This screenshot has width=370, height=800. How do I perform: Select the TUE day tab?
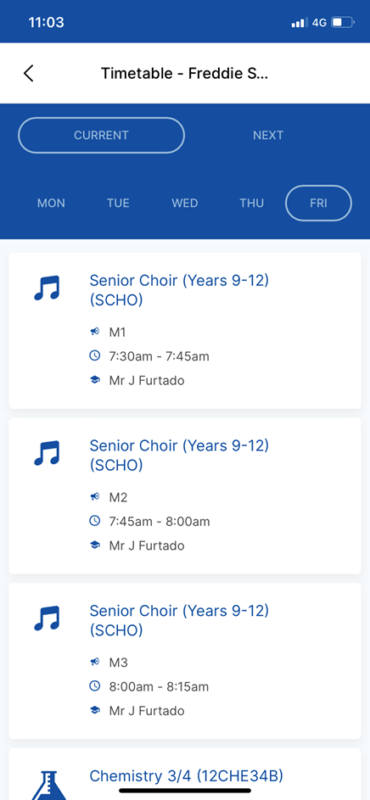point(118,203)
